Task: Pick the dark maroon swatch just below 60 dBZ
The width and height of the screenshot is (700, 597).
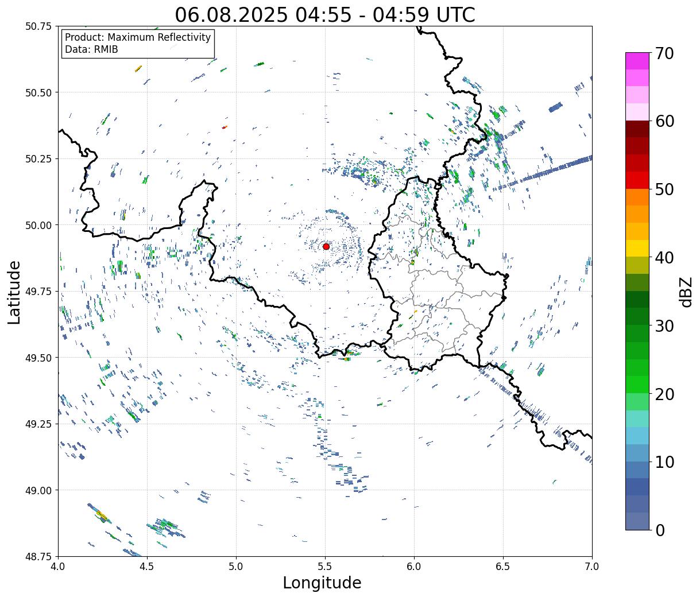Action: pos(637,129)
